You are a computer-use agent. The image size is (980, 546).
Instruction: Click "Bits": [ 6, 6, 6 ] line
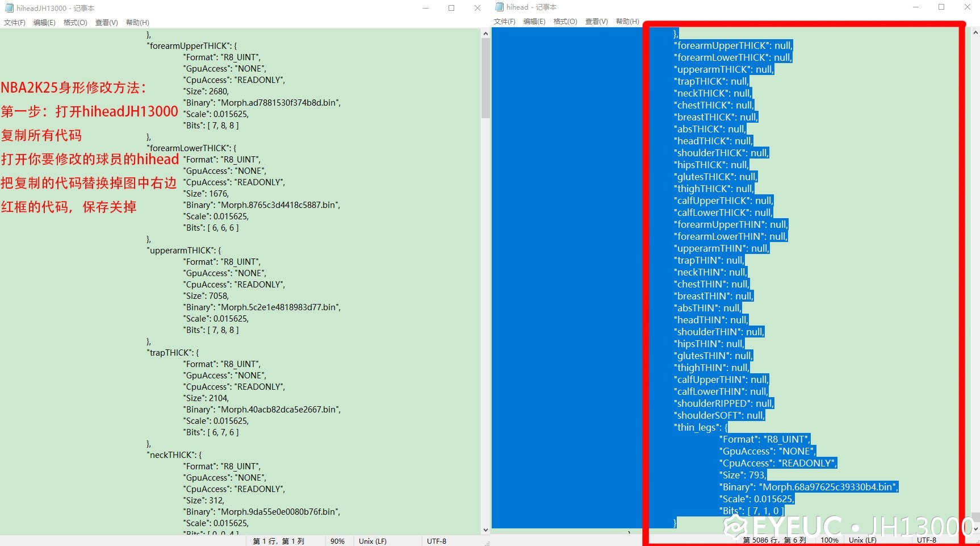[211, 228]
